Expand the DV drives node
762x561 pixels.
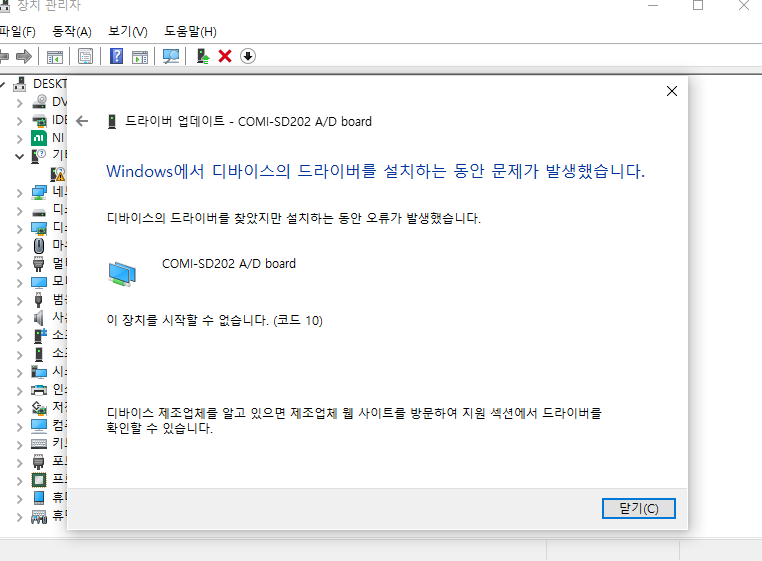pos(19,103)
